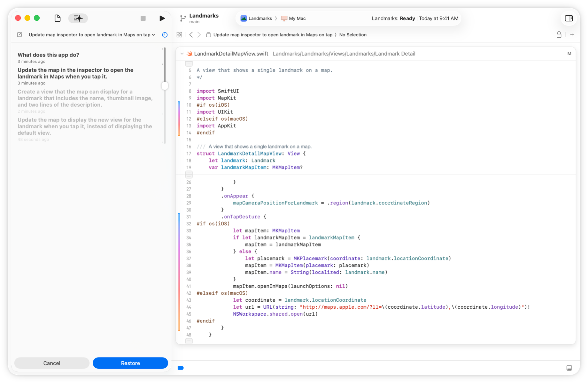
Task: Stop the running app via stop icon
Action: tap(143, 18)
